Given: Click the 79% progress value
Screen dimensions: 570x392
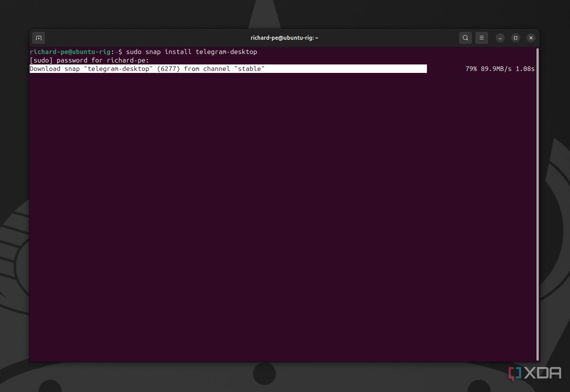Looking at the screenshot, I should [471, 69].
